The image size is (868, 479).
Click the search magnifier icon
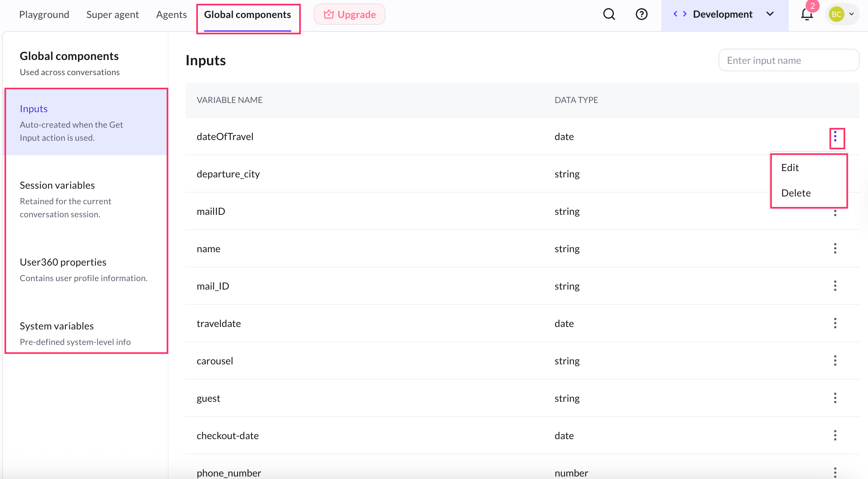[609, 14]
